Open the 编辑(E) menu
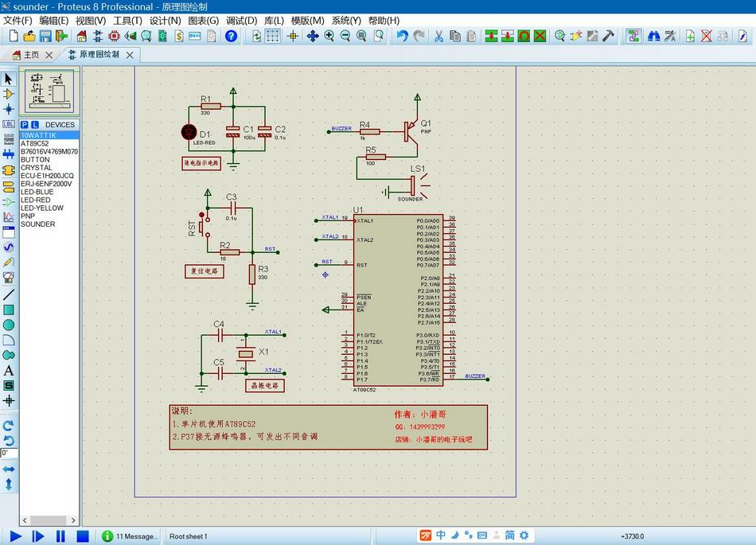This screenshot has width=756, height=545. pos(54,20)
